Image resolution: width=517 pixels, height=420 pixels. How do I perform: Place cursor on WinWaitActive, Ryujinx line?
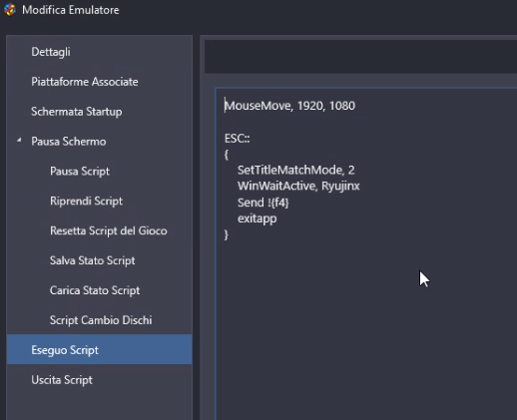click(298, 186)
